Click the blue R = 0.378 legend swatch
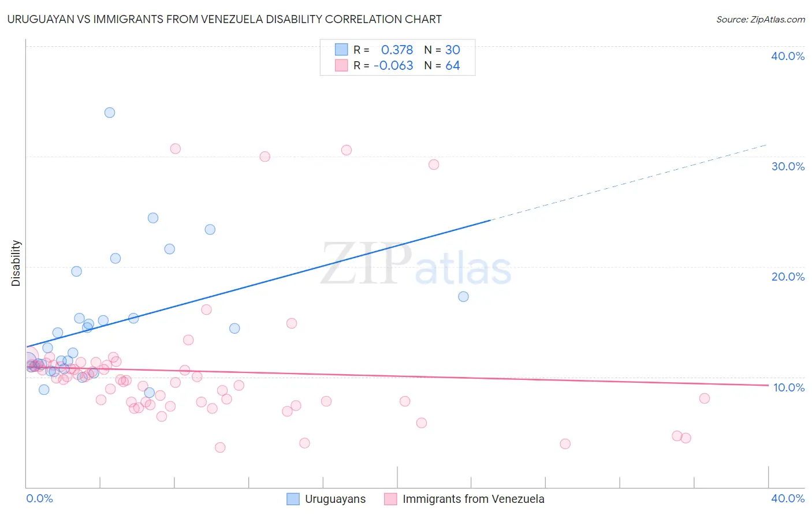Image resolution: width=812 pixels, height=515 pixels. [341, 50]
